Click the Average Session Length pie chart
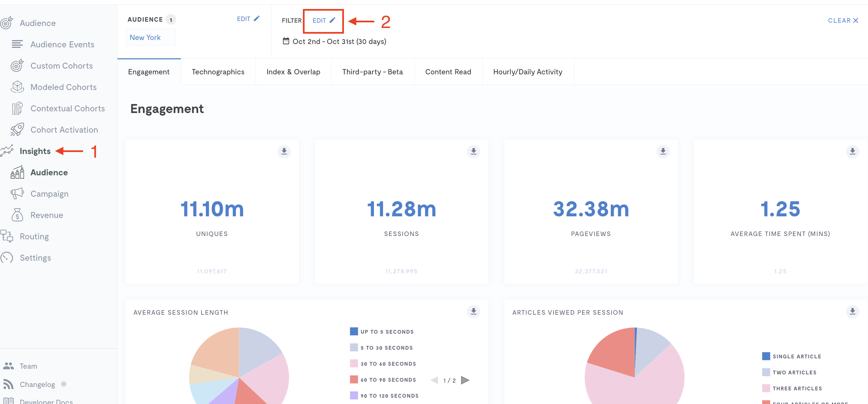 click(239, 366)
